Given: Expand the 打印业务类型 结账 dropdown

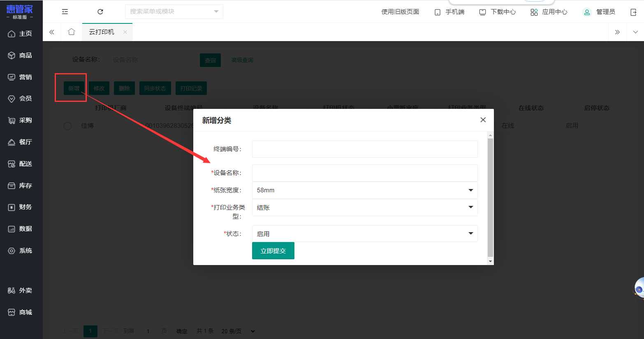Looking at the screenshot, I should [365, 208].
